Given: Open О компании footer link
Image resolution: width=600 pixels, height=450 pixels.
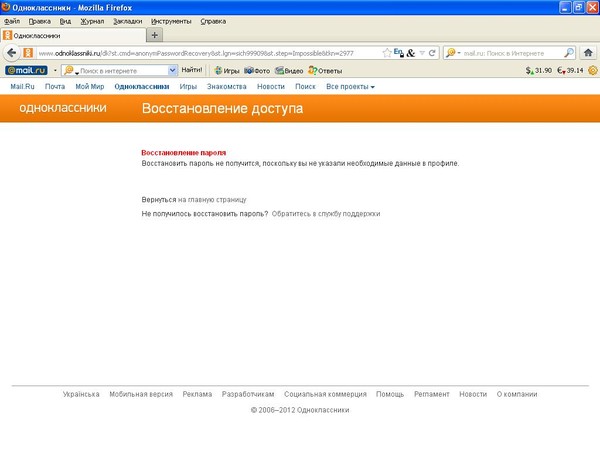Looking at the screenshot, I should click(x=517, y=394).
